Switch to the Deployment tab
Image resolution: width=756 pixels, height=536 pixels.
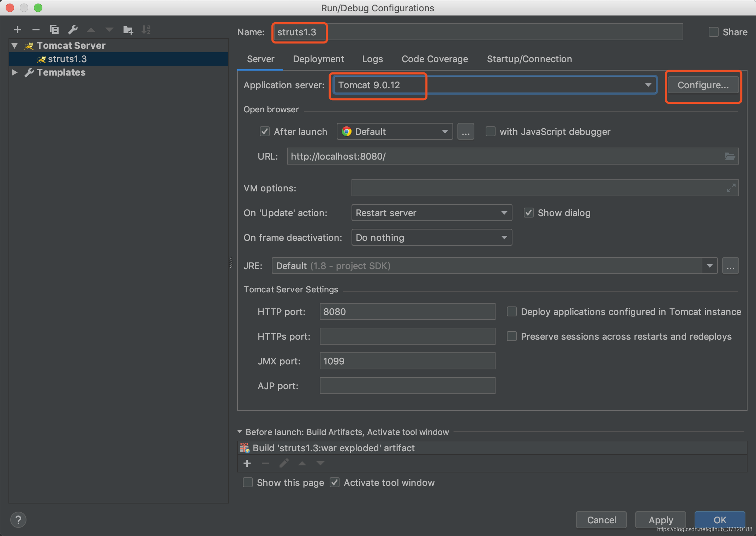pyautogui.click(x=318, y=59)
